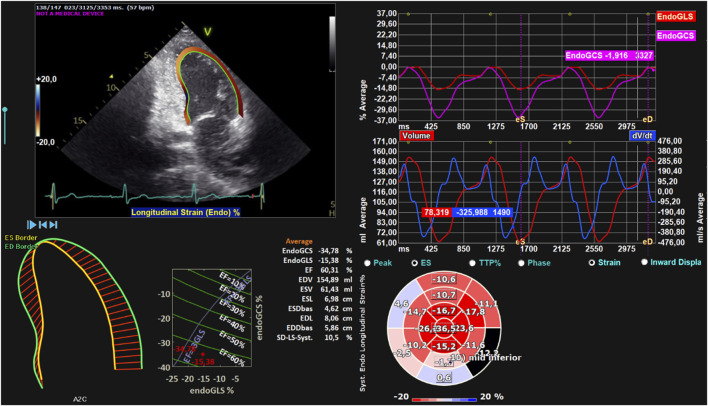Click the Longitudinal Strain (Endo) % caption
708x406 pixels.
coord(186,212)
